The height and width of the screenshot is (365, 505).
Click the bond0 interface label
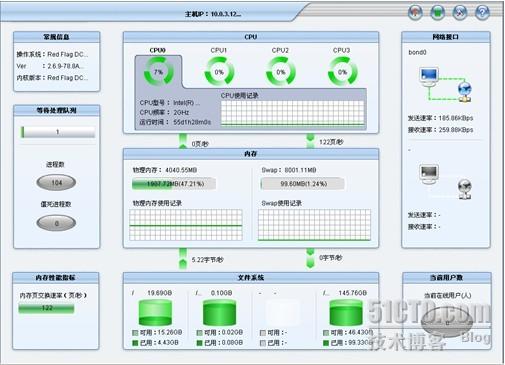[417, 52]
